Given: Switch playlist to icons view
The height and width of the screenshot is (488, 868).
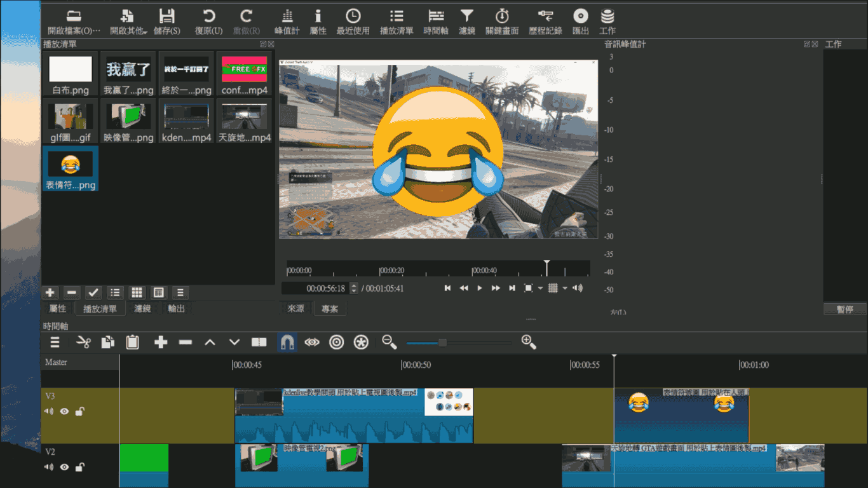Looking at the screenshot, I should [158, 292].
